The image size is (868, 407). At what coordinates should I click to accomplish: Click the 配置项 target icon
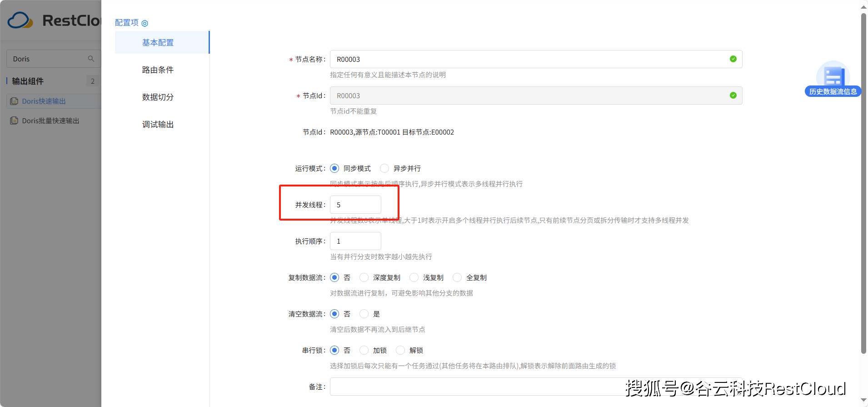click(x=145, y=23)
